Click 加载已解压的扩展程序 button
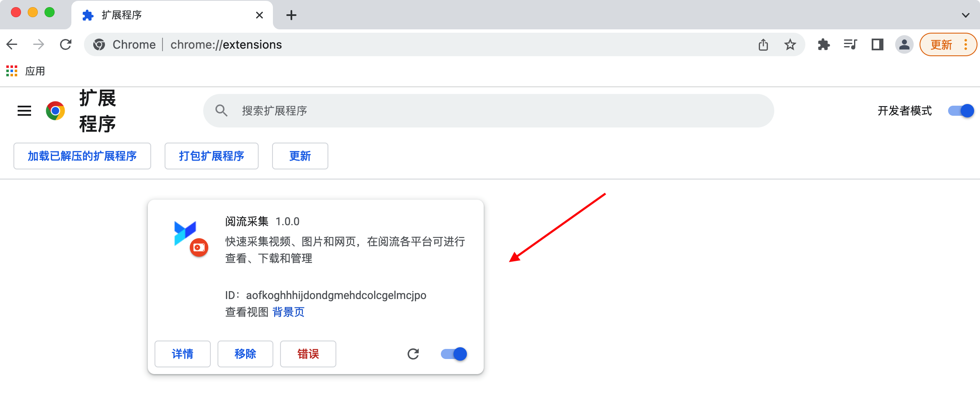 coord(82,156)
